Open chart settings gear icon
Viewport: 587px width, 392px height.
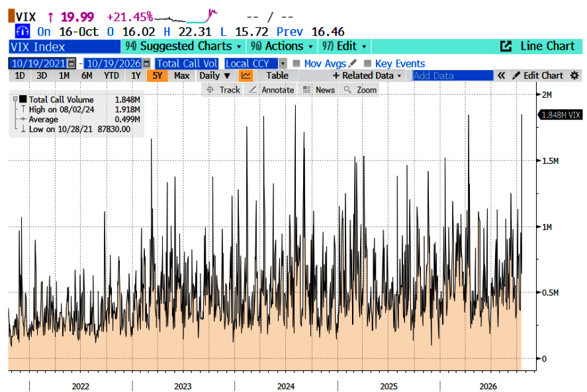tap(574, 75)
